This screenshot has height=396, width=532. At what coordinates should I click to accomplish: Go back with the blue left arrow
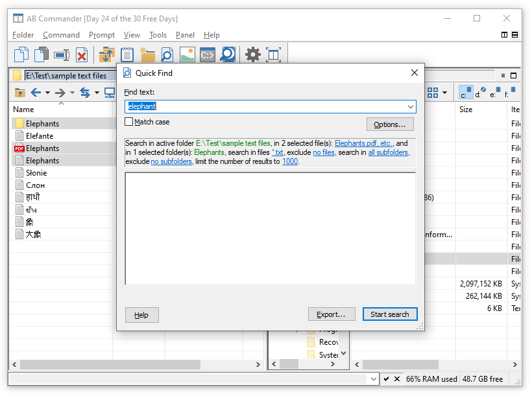pos(36,92)
